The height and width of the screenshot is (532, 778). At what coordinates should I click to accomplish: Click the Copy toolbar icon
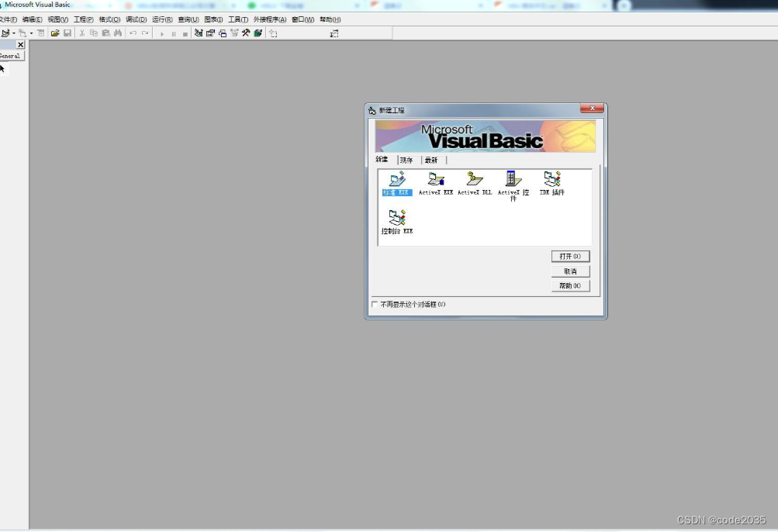tap(94, 33)
